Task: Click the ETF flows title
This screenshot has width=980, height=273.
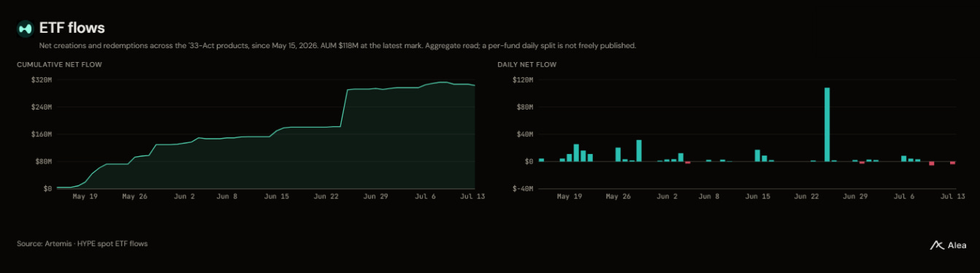Action: point(72,28)
